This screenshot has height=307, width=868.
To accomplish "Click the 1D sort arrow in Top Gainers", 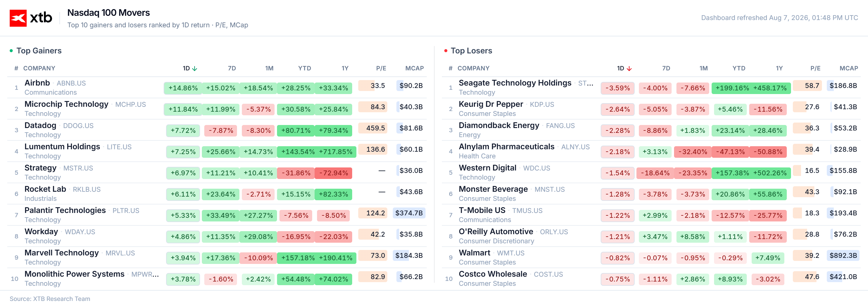I will (195, 69).
